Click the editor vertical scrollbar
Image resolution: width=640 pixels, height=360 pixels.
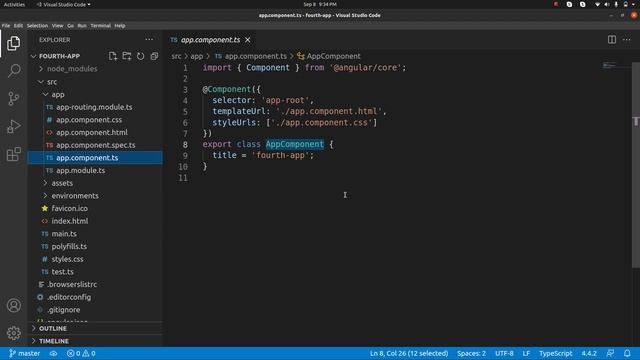tap(636, 165)
